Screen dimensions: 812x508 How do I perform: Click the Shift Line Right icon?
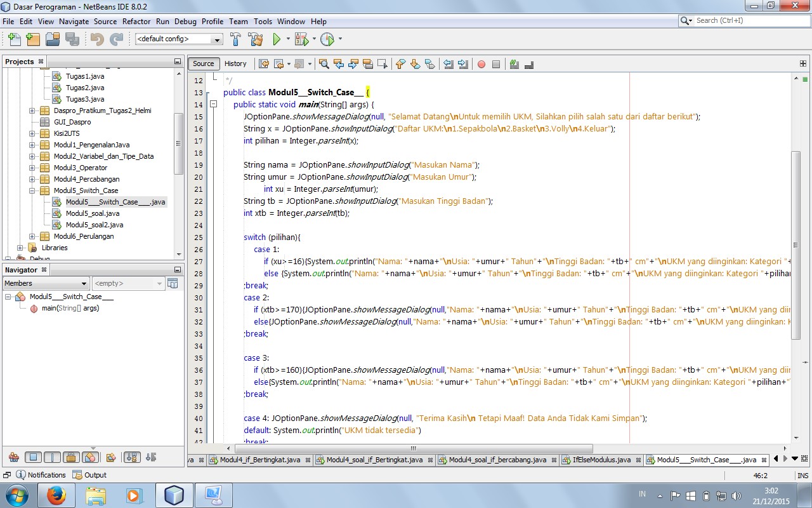coord(463,63)
